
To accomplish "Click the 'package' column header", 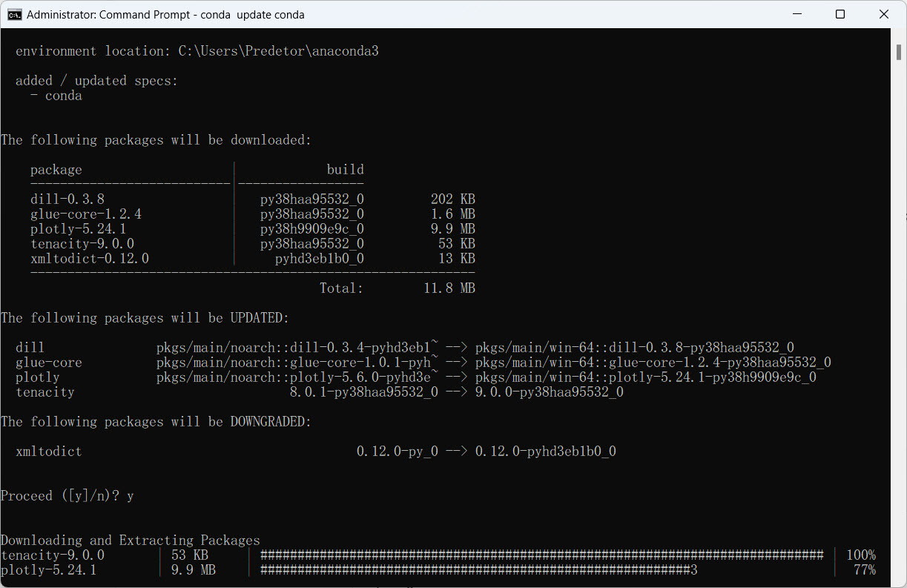I will click(x=56, y=170).
